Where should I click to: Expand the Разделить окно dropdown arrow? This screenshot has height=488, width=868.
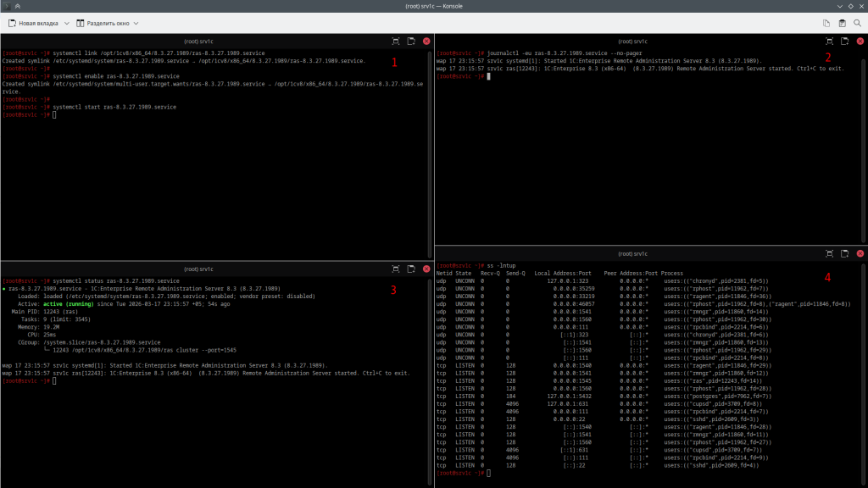[x=136, y=23]
